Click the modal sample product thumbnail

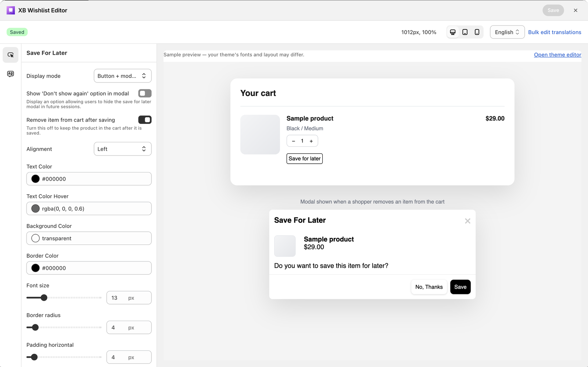click(x=285, y=246)
